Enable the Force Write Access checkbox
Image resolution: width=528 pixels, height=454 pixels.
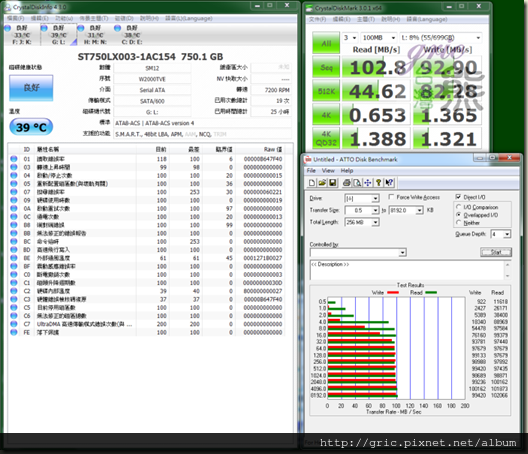[391, 197]
